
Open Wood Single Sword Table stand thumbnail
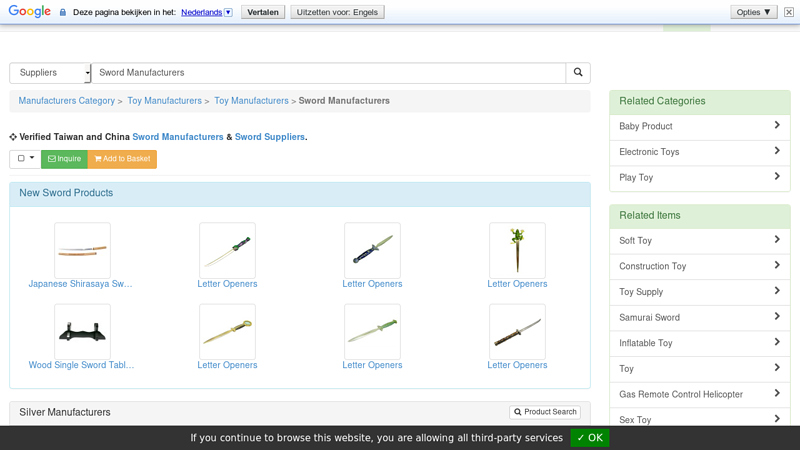pos(82,332)
